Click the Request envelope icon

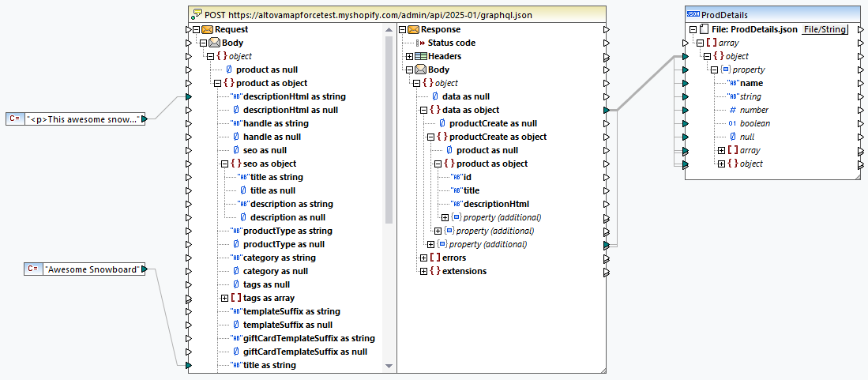207,29
